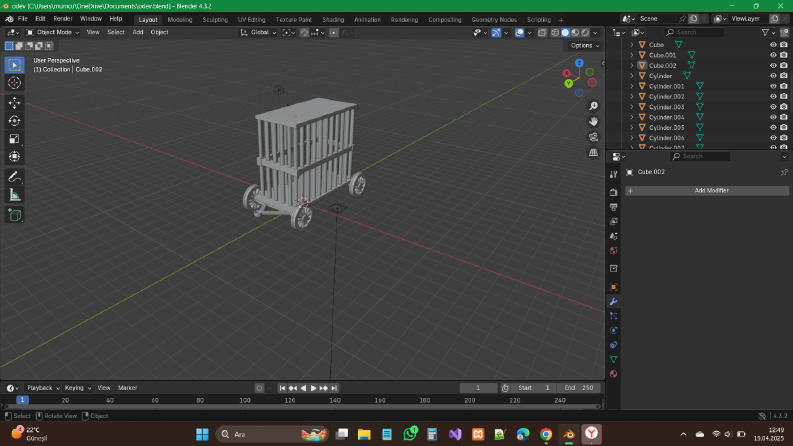Open the Object Mode dropdown

coord(53,32)
